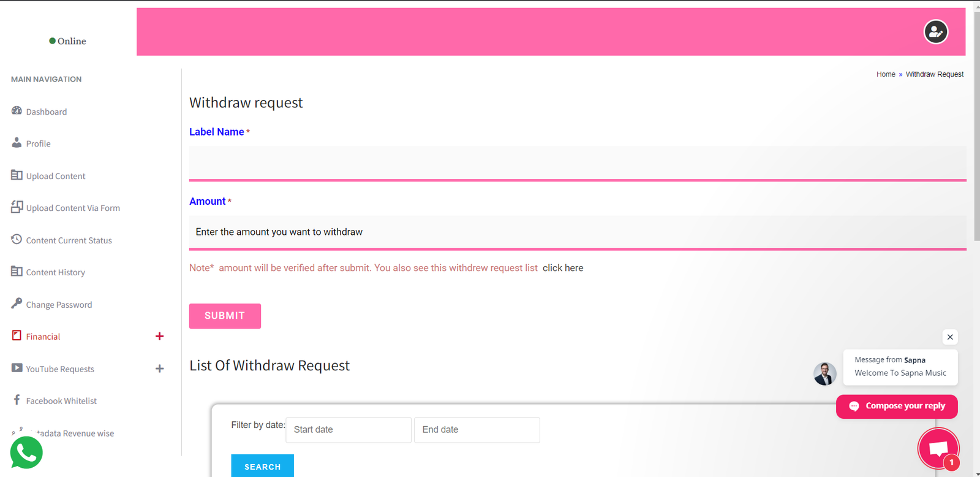The image size is (980, 477).
Task: Dismiss the Sapna chat message popup
Action: [949, 337]
